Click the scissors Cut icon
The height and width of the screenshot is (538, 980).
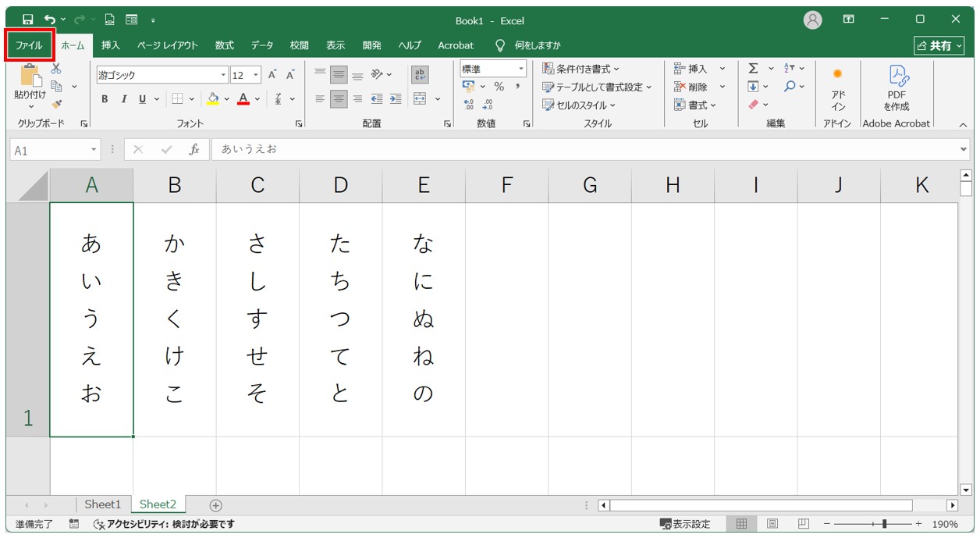56,69
